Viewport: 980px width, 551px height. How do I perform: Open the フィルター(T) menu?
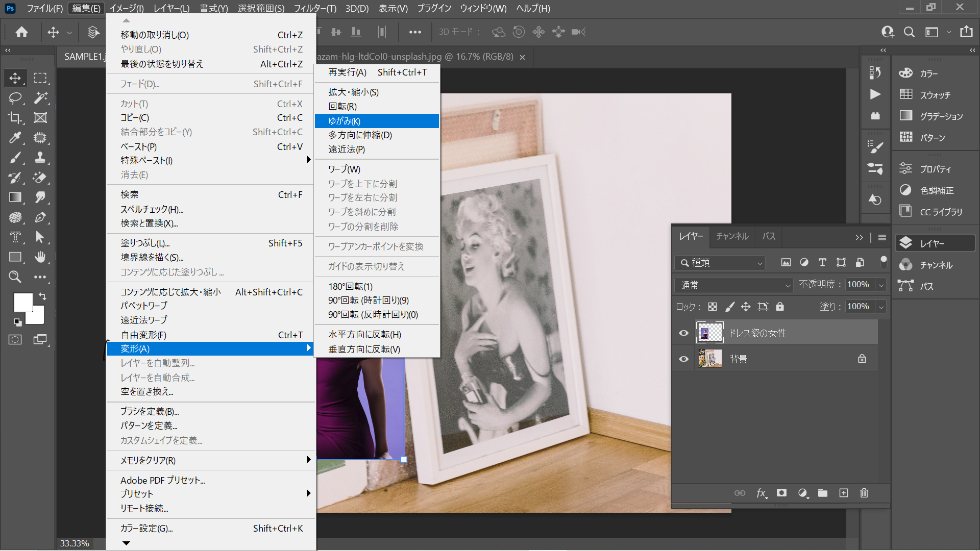(315, 8)
